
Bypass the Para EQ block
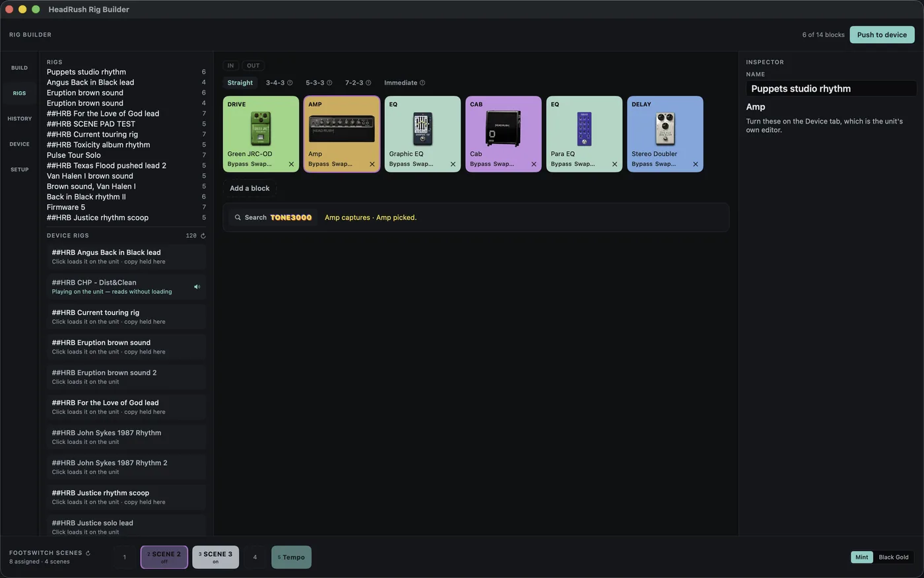(562, 164)
